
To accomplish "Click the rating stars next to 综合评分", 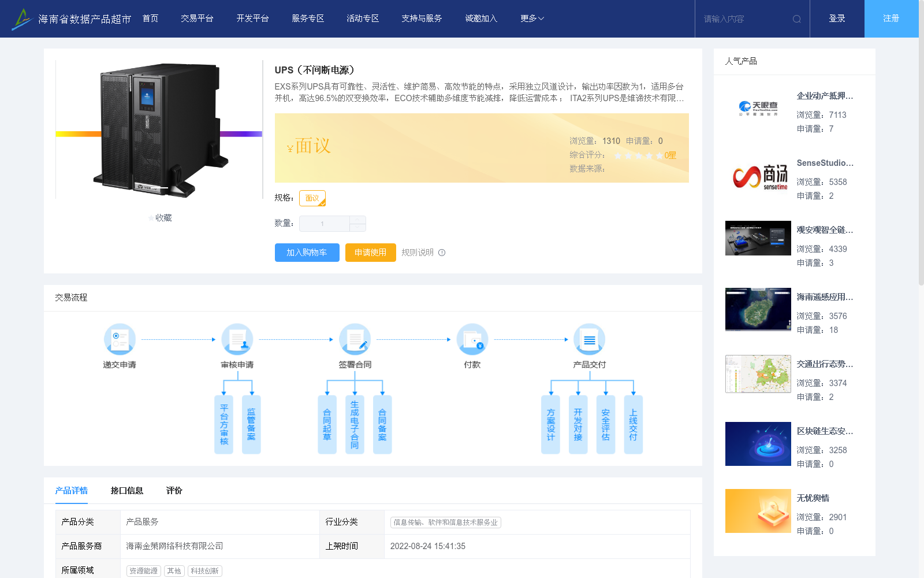I will point(638,155).
